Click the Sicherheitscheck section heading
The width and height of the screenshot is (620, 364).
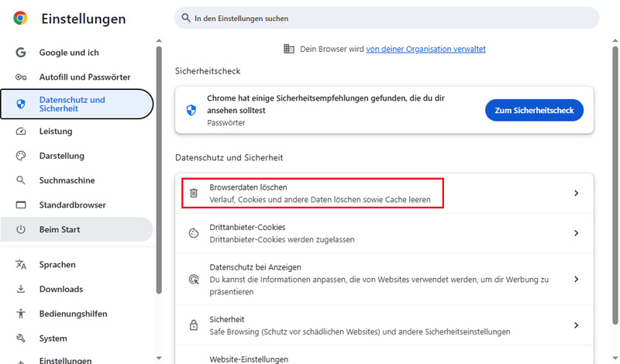[208, 70]
